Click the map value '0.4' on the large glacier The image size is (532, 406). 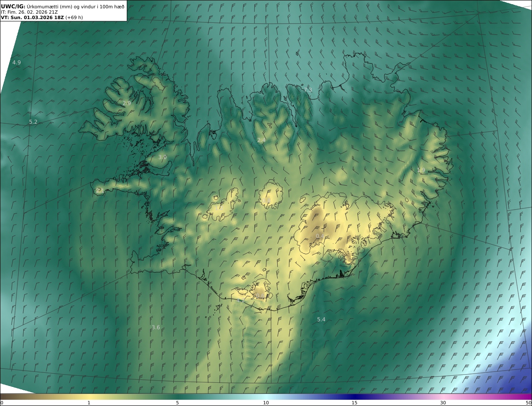pos(320,236)
